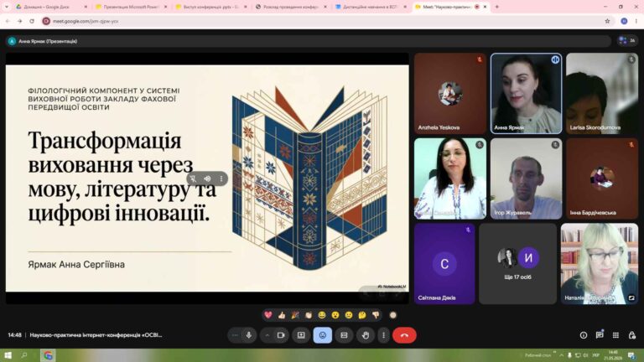This screenshot has height=362, width=644.
Task: Click the browser back arrow
Action: (8, 21)
